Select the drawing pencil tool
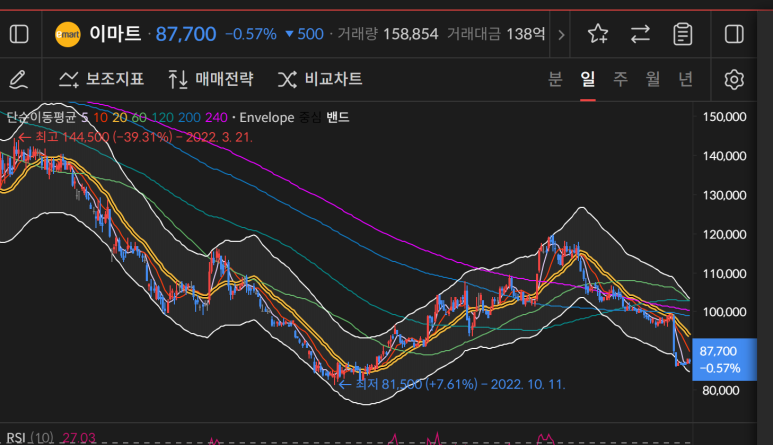Image resolution: width=773 pixels, height=445 pixels. [x=19, y=79]
